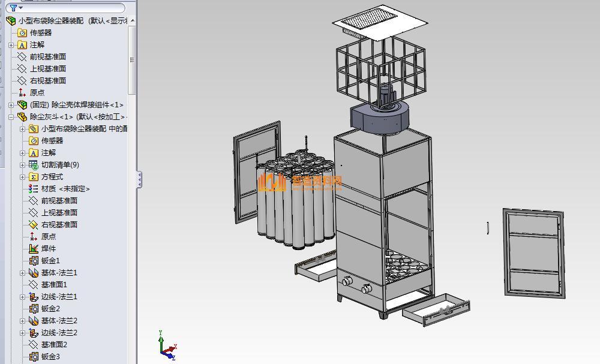Select the 材质 <未指定> material icon

pos(34,188)
